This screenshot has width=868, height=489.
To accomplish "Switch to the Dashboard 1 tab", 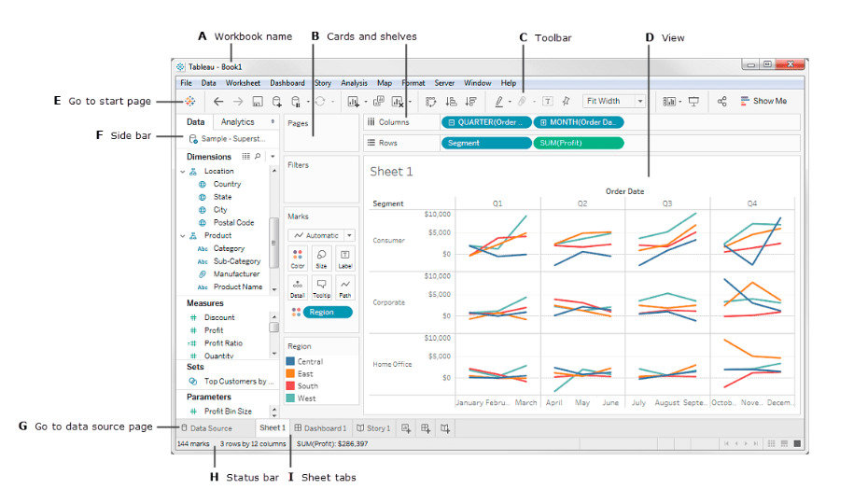I will [x=320, y=428].
